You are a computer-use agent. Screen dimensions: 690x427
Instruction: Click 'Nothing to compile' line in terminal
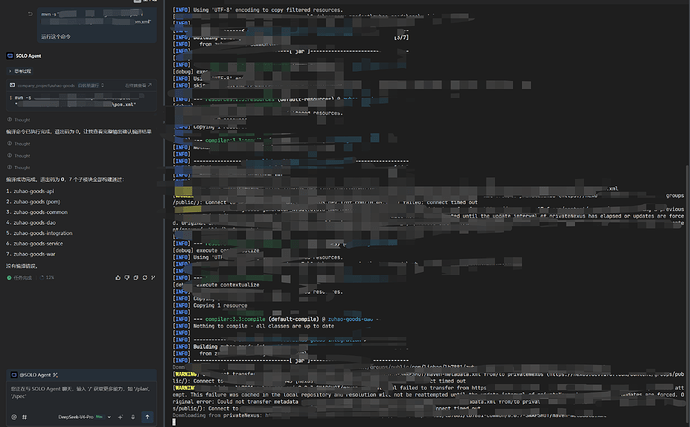[263, 326]
